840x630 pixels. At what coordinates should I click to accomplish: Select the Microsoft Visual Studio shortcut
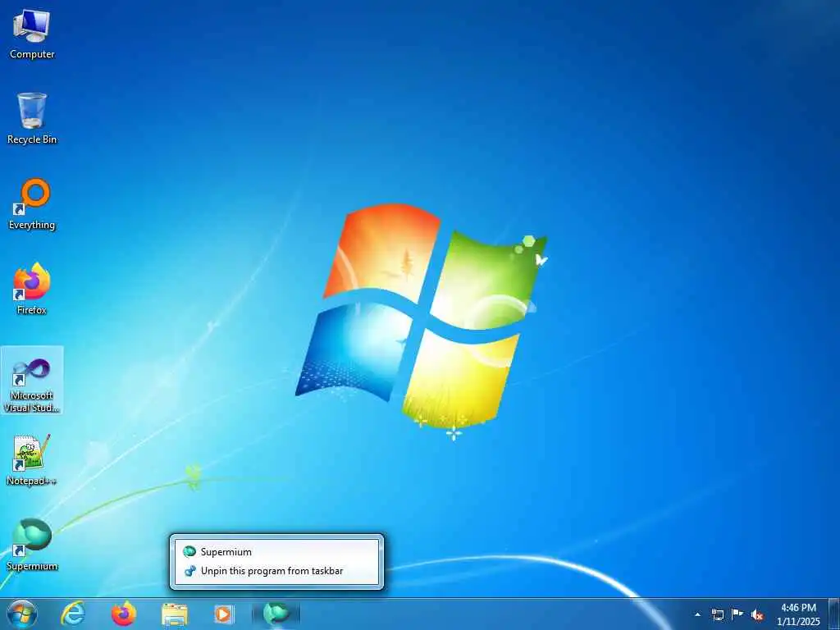click(32, 381)
